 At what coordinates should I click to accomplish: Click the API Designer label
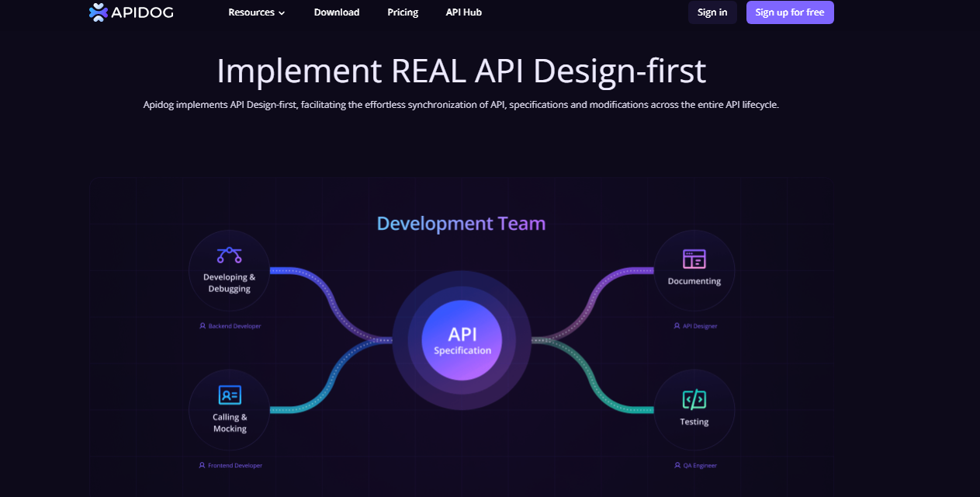[x=700, y=326]
